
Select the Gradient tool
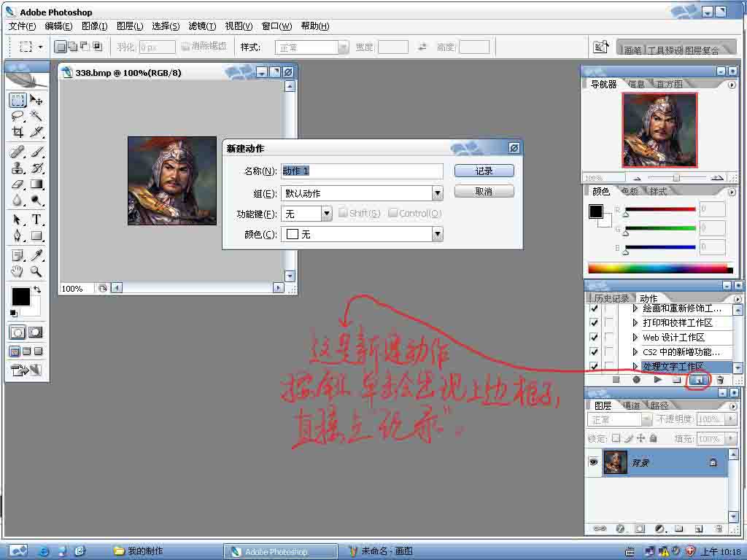tap(36, 184)
